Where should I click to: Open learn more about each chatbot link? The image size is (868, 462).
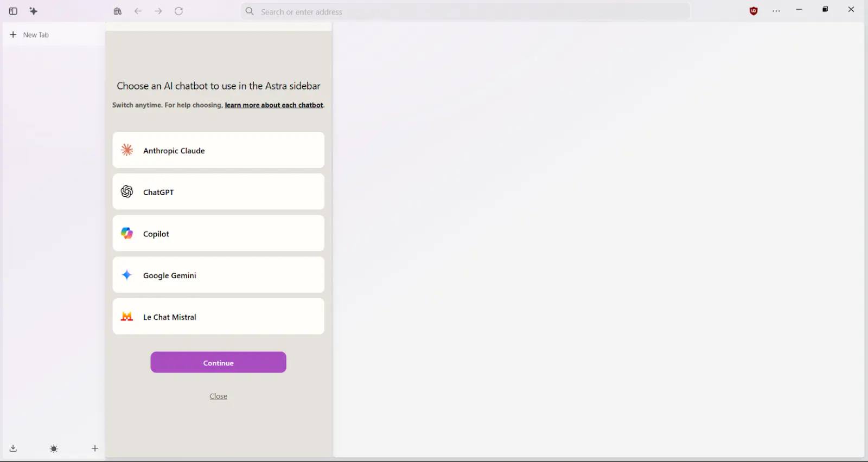(x=274, y=105)
